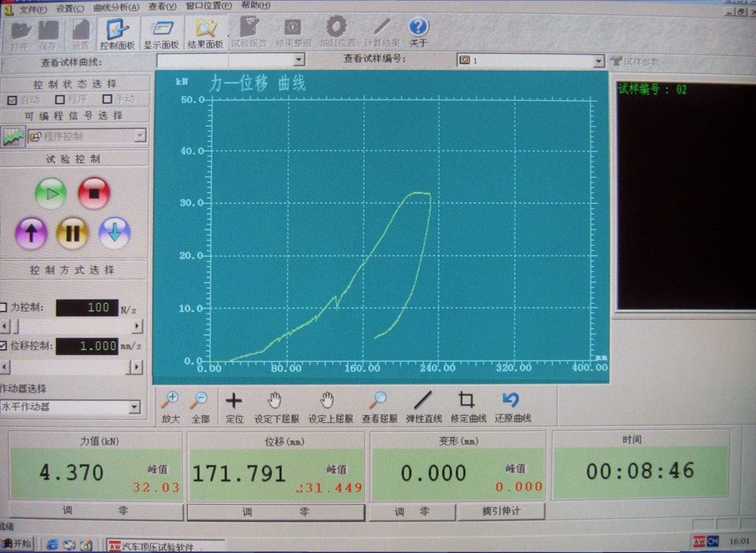Click the purple move-up arrow button
Viewport: 756px width, 553px height.
click(31, 233)
